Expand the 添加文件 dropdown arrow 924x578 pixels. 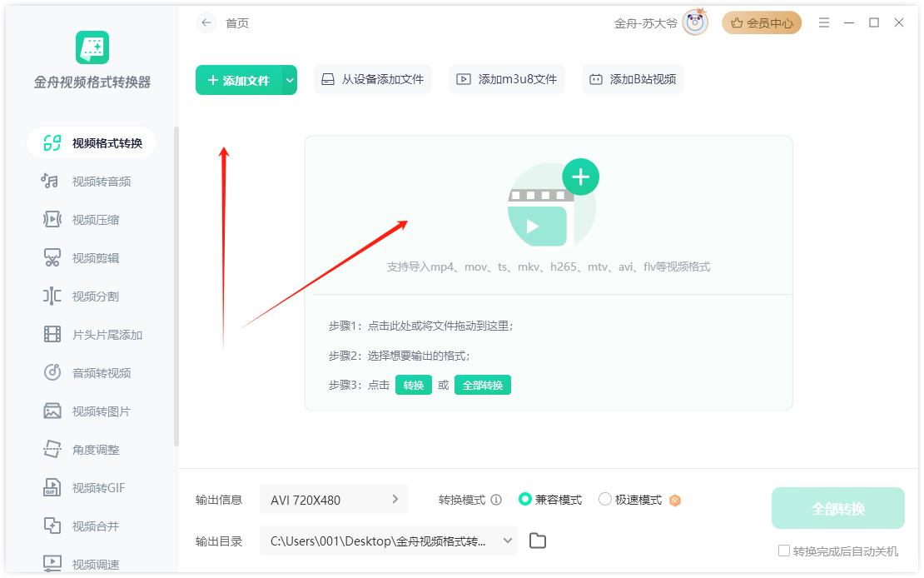coord(289,80)
